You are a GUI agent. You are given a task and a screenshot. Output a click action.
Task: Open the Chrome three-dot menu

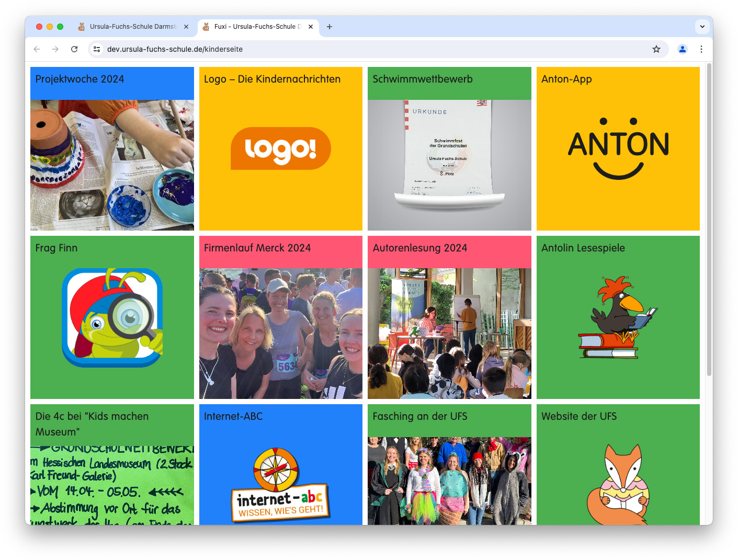(701, 49)
